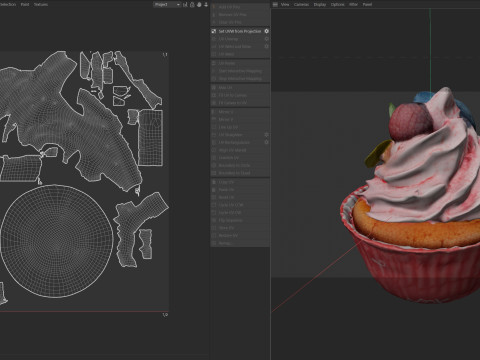Image resolution: width=480 pixels, height=360 pixels.
Task: Click Boundary to Circle command
Action: pos(240,165)
